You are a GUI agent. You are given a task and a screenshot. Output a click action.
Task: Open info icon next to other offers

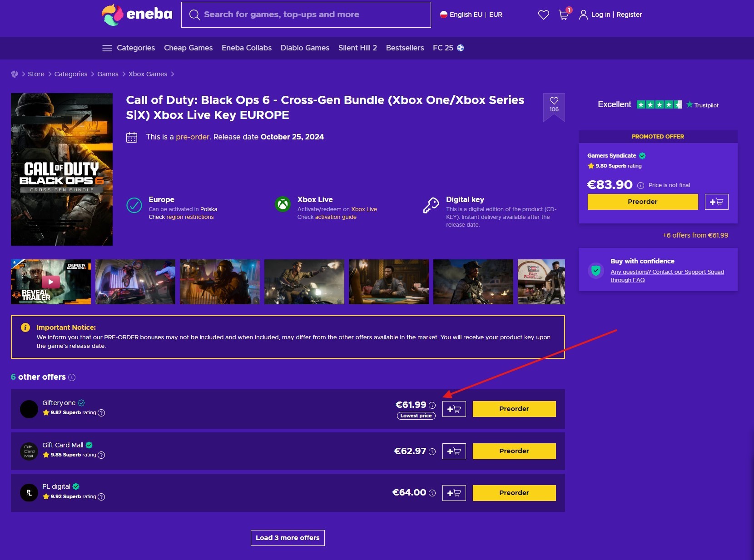(x=72, y=377)
